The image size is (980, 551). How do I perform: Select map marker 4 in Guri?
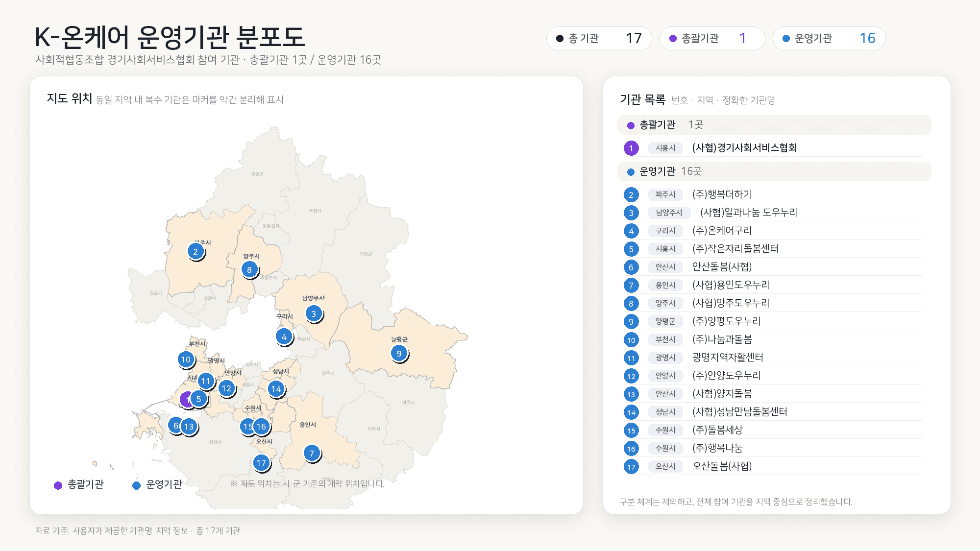coord(284,336)
